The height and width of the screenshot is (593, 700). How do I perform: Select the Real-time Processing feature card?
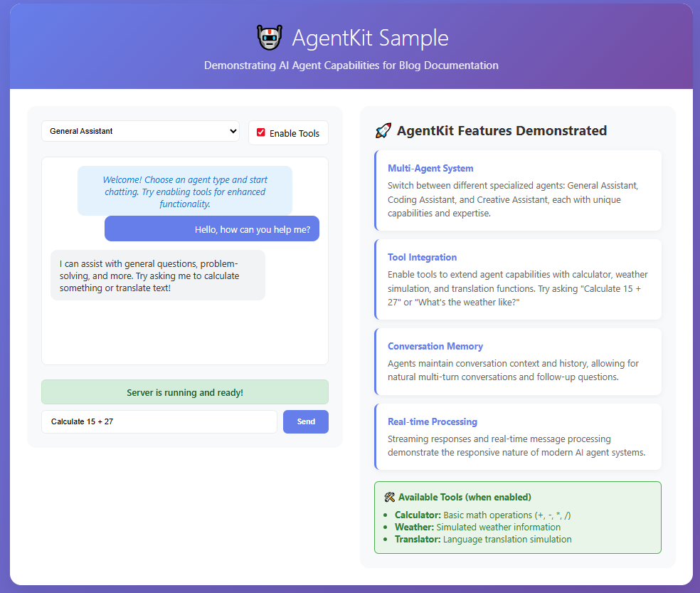point(518,436)
